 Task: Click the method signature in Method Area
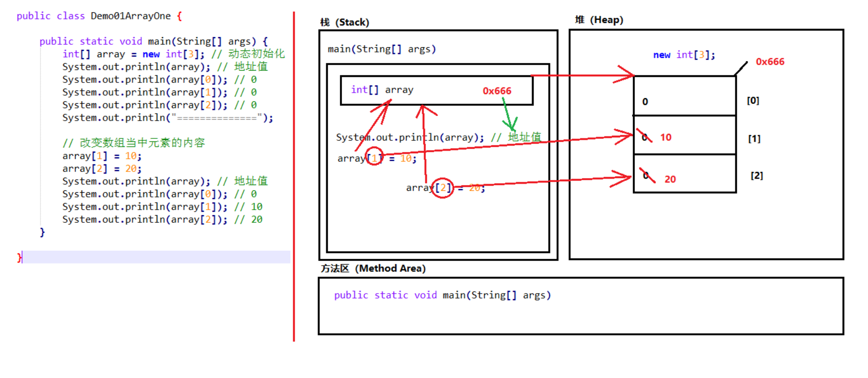pos(442,295)
